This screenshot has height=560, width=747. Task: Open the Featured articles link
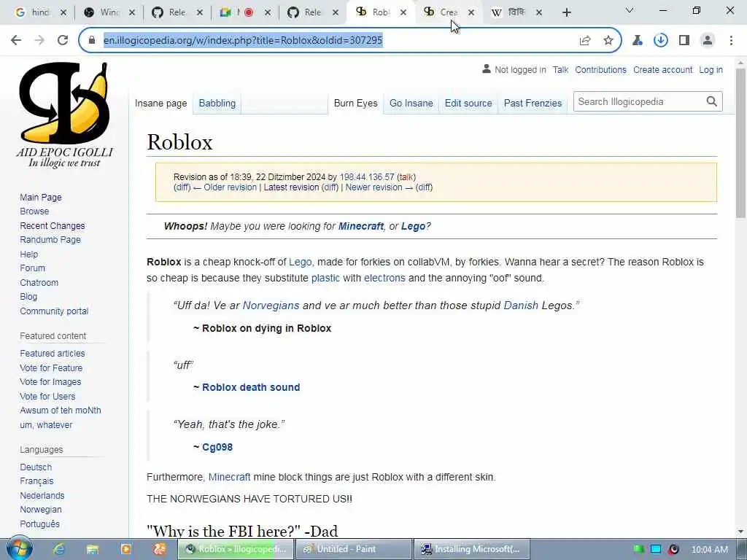[53, 354]
